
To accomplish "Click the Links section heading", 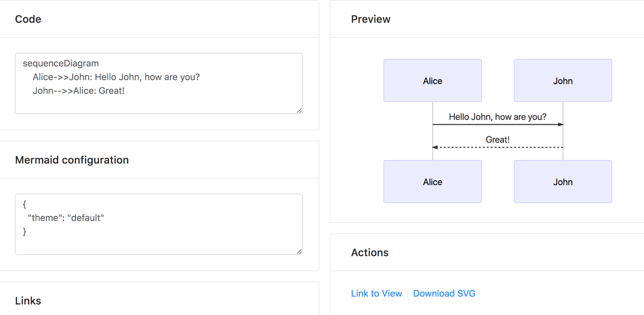I will (28, 301).
